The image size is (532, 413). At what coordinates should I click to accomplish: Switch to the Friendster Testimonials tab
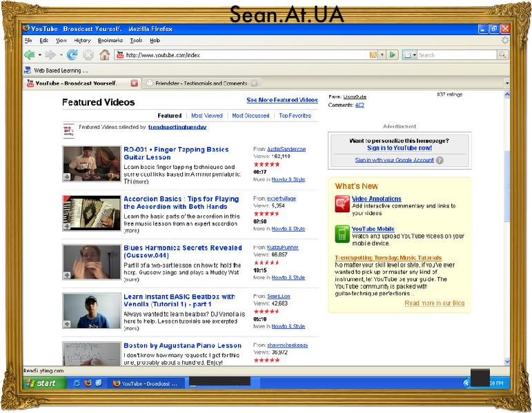coord(197,83)
